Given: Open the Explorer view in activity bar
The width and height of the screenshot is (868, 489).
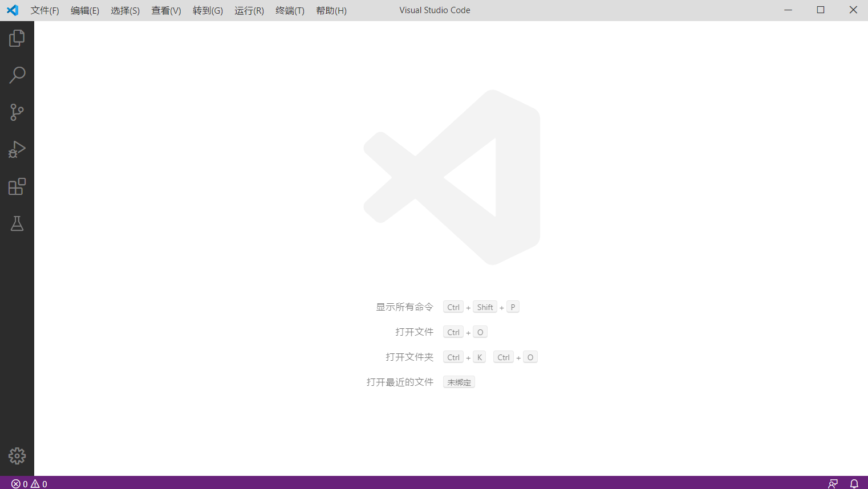Looking at the screenshot, I should tap(17, 38).
